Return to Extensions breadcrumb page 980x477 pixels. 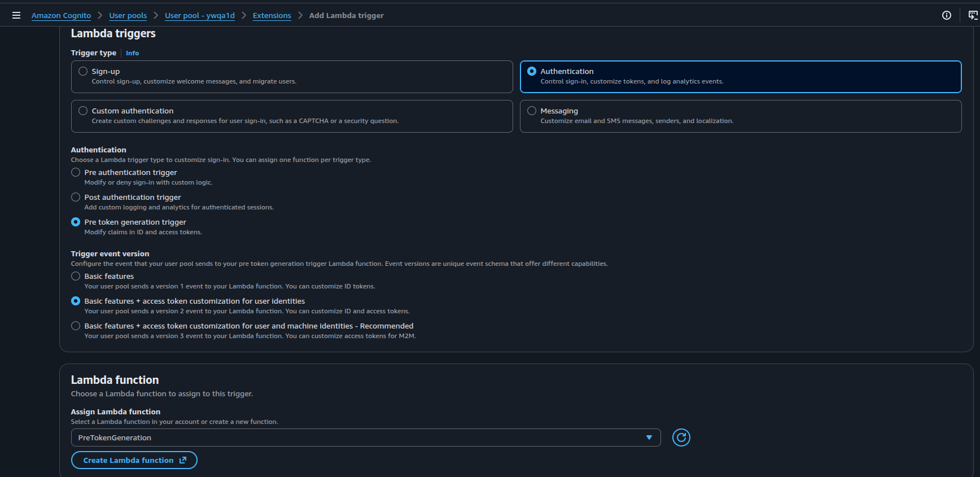[272, 16]
